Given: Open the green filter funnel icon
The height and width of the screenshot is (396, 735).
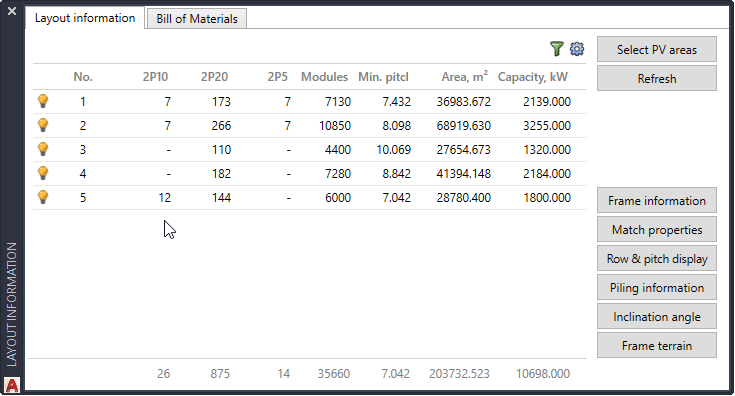Looking at the screenshot, I should [556, 49].
